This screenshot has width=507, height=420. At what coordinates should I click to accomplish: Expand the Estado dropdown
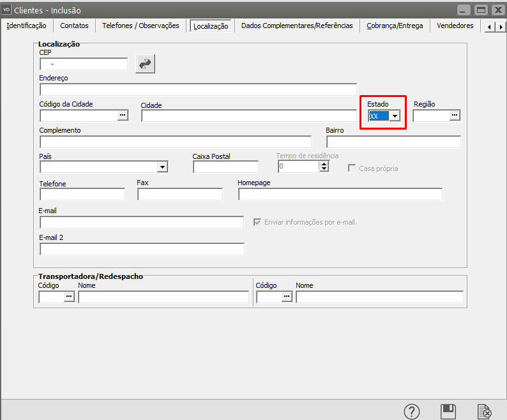point(395,116)
